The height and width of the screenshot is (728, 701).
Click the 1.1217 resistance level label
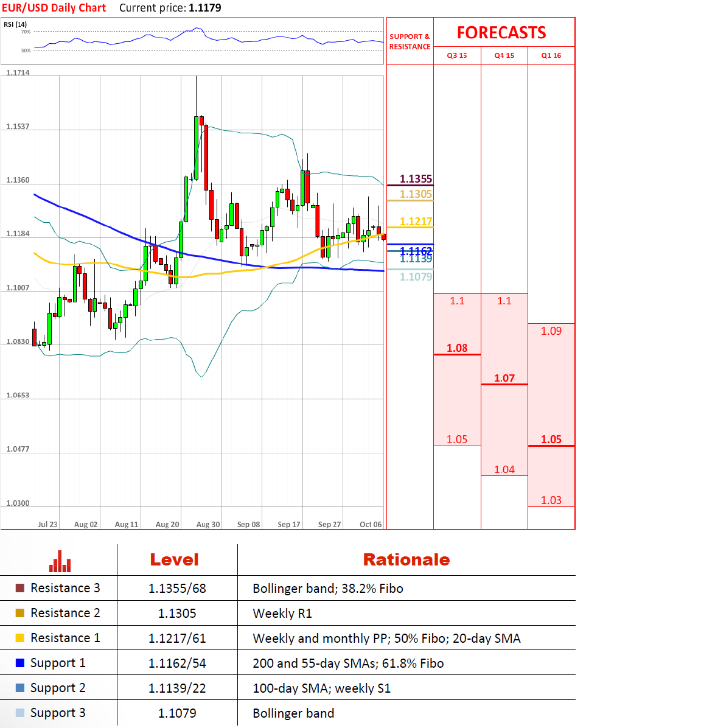point(416,222)
